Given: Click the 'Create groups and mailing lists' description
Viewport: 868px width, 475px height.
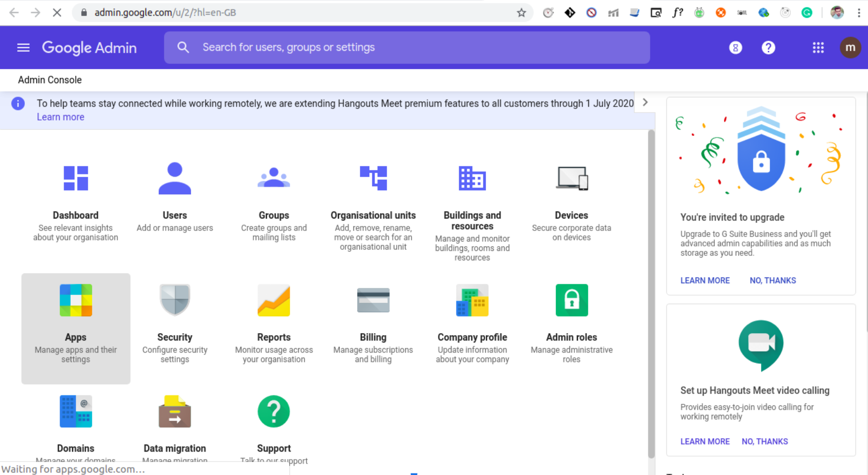Looking at the screenshot, I should pos(274,233).
